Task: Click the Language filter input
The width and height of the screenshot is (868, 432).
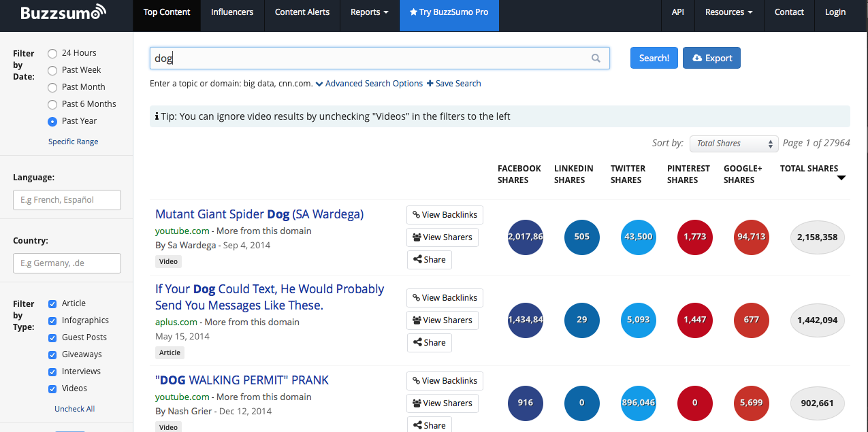Action: 67,200
